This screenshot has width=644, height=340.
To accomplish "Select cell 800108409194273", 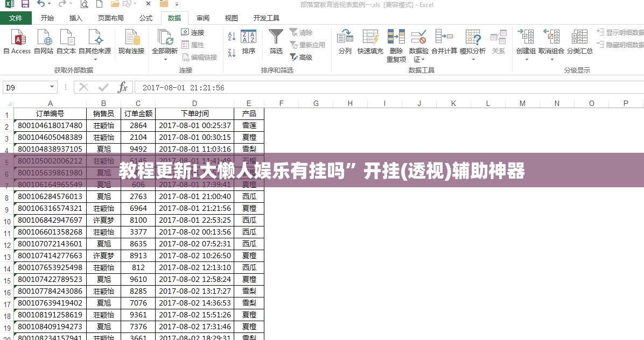I will coord(50,327).
